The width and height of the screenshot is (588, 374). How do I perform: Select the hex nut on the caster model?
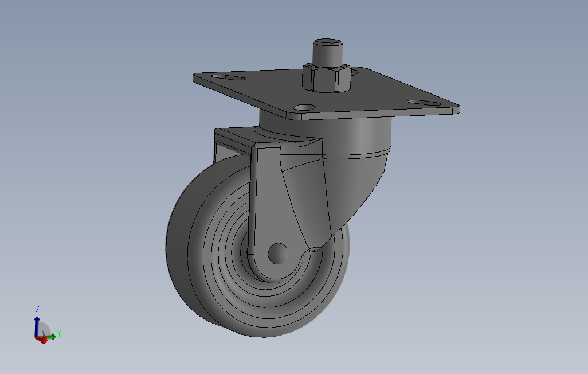(x=326, y=78)
